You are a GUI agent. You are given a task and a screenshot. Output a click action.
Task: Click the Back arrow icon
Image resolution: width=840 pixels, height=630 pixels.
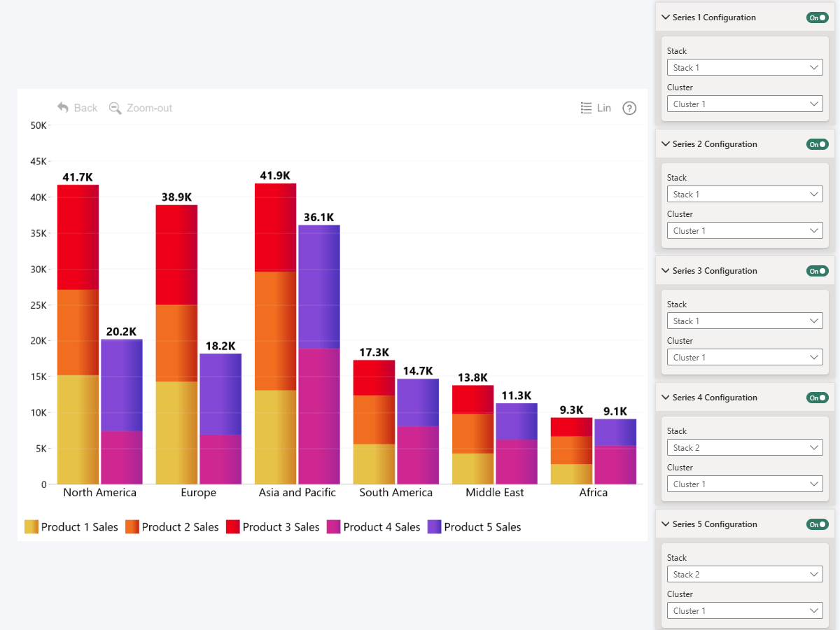point(63,108)
